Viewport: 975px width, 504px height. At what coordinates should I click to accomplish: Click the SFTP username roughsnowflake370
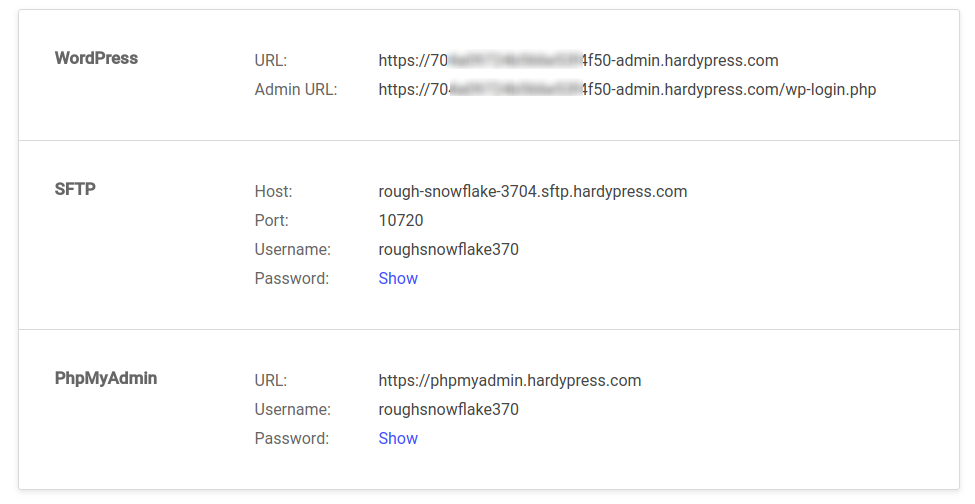click(448, 249)
